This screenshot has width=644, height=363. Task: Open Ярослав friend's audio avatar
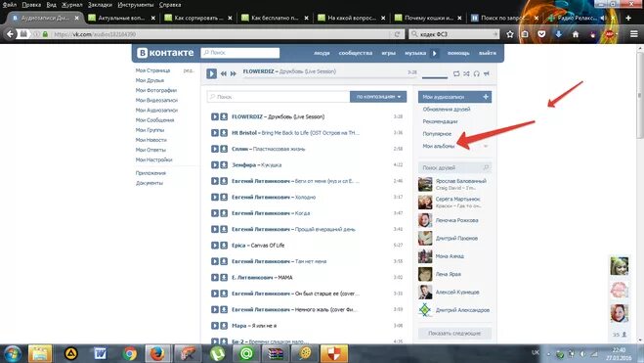425,184
